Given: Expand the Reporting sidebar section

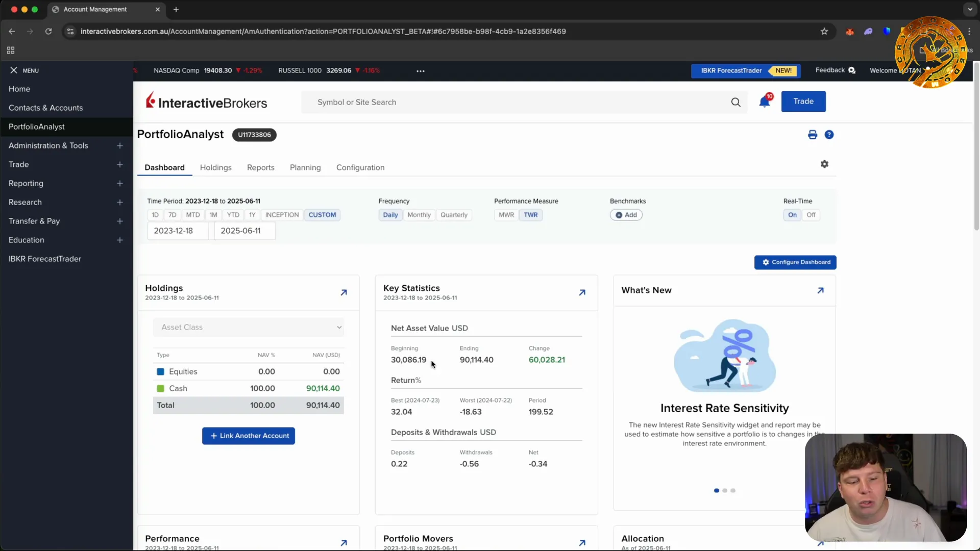Looking at the screenshot, I should coord(119,184).
